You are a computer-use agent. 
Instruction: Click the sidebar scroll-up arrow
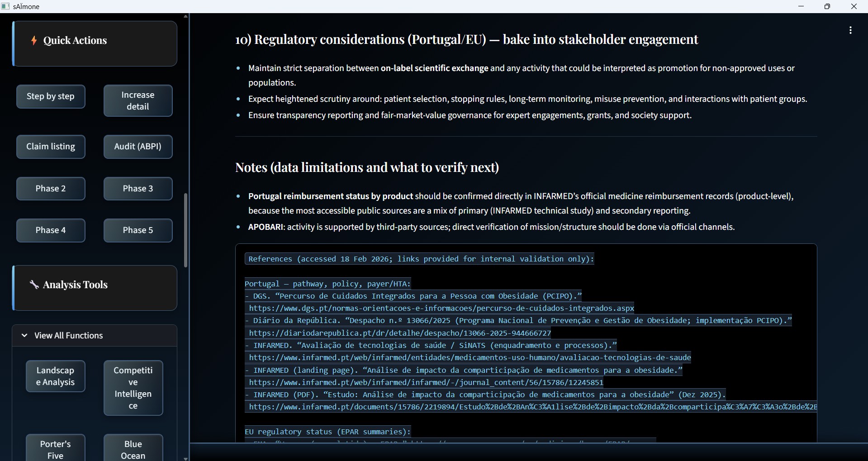pyautogui.click(x=185, y=16)
